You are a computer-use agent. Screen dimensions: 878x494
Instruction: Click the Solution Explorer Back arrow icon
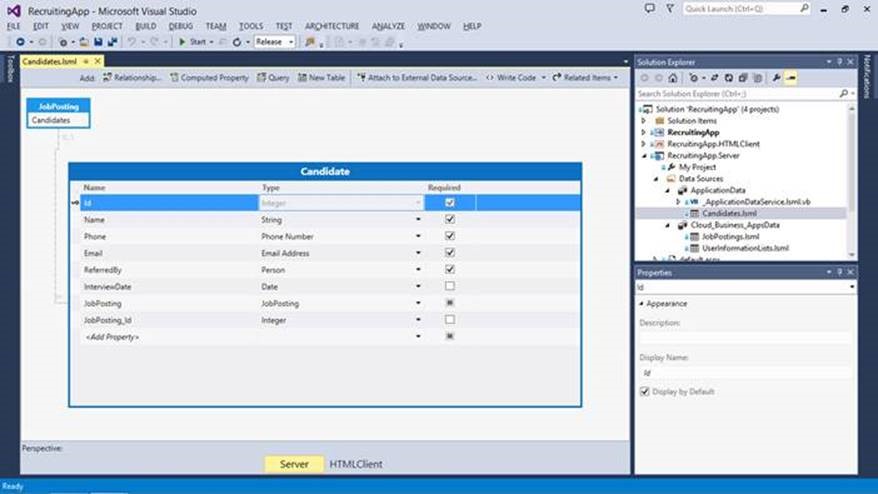pos(645,78)
